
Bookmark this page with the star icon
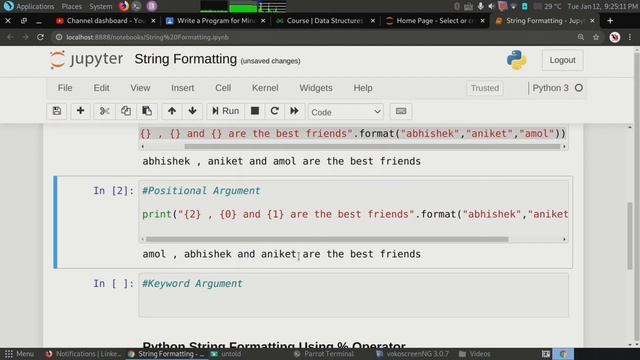tap(596, 37)
